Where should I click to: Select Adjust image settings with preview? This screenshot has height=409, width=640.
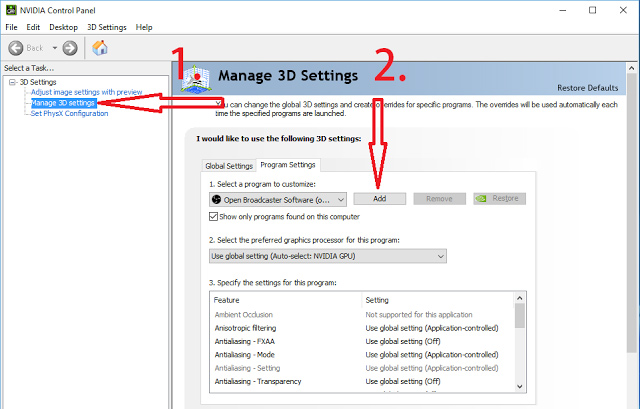tap(86, 92)
